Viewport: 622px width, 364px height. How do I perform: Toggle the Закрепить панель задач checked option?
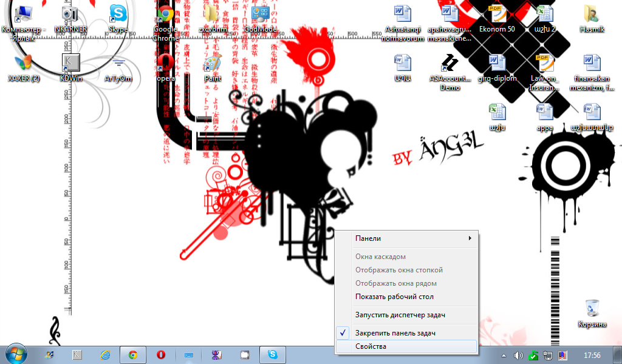tap(406, 333)
